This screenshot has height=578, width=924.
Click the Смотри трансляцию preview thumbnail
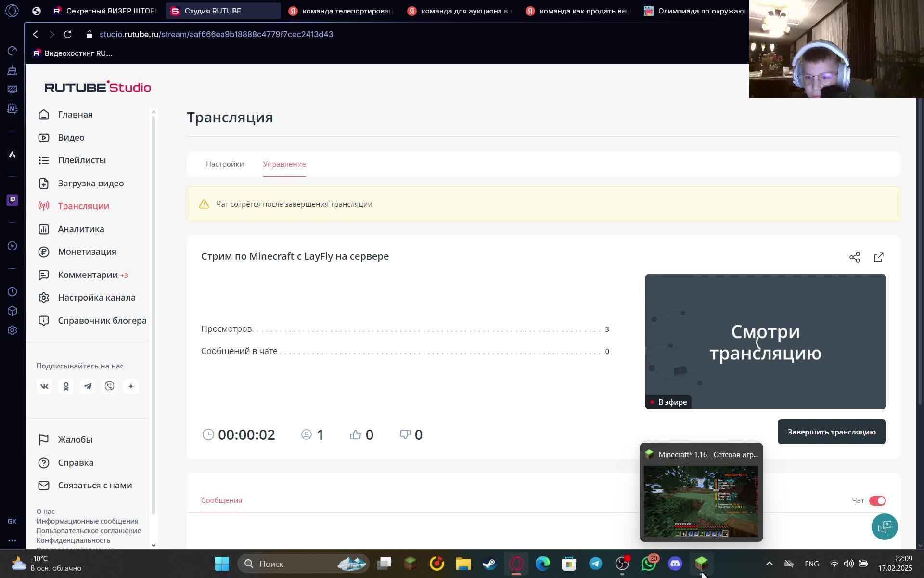tap(765, 342)
